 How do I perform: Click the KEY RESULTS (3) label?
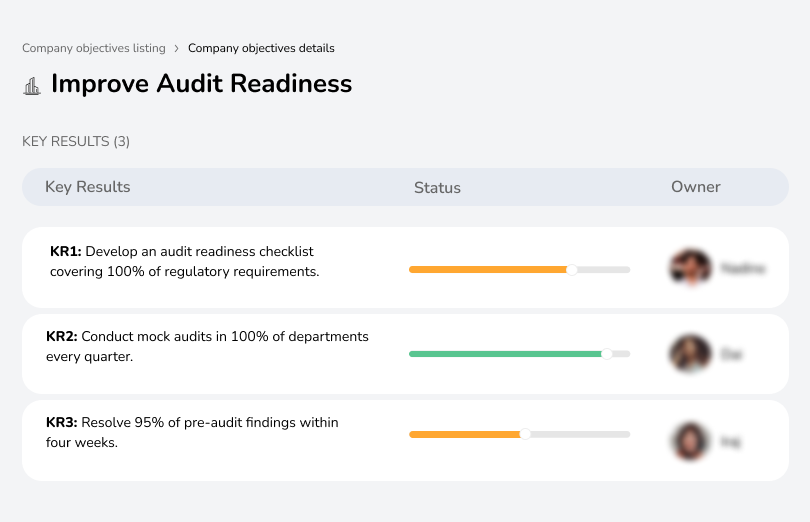[x=76, y=142]
